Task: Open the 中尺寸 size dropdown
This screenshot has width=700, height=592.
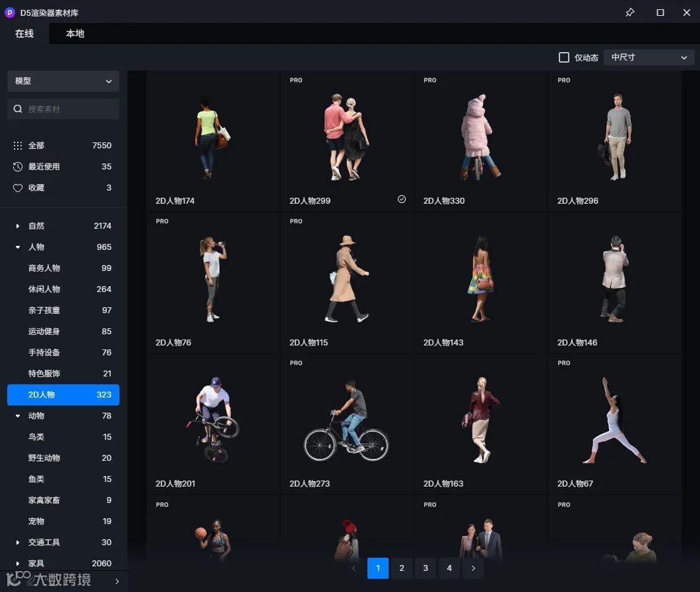Action: click(x=649, y=57)
